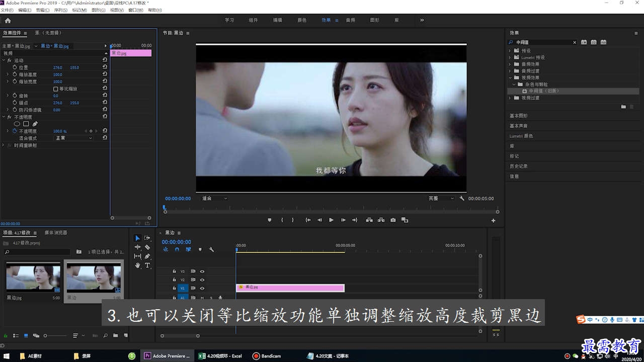Viewport: 644px width, 362px height.
Task: Collapse the 杂色与颗粒 folder
Action: coord(514,84)
